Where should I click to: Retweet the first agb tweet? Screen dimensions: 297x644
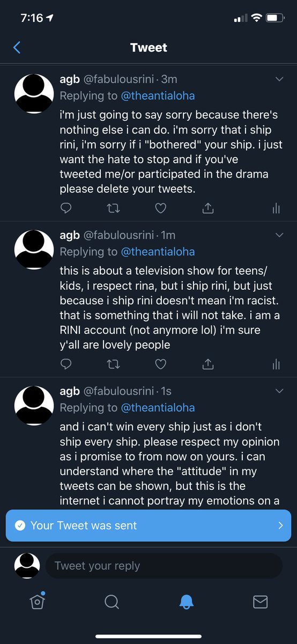[114, 208]
